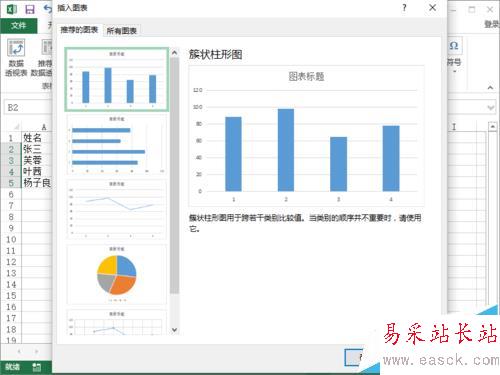The width and height of the screenshot is (500, 375).
Task: Select cell A2 containing 张三
Action: point(37,149)
